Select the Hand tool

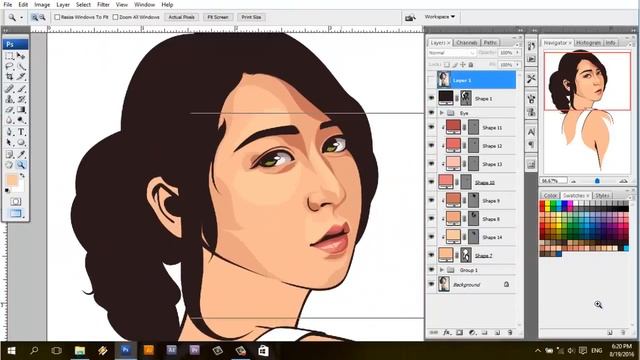(x=9, y=165)
